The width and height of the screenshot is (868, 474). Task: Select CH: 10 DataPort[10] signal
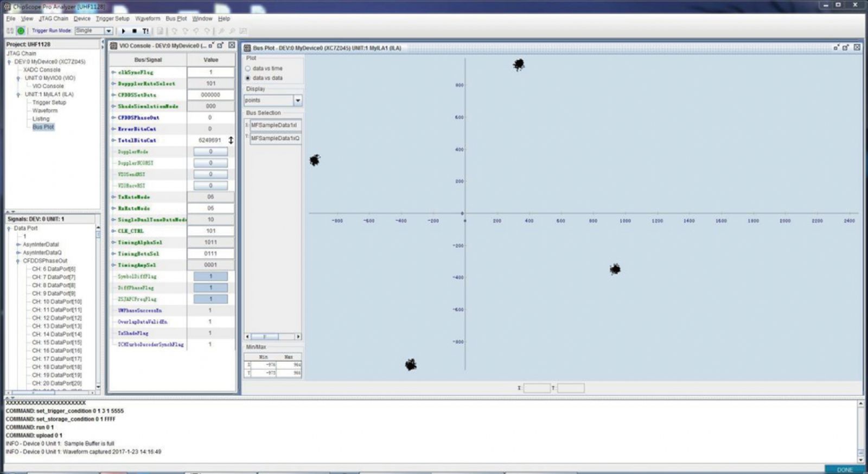[x=57, y=302]
